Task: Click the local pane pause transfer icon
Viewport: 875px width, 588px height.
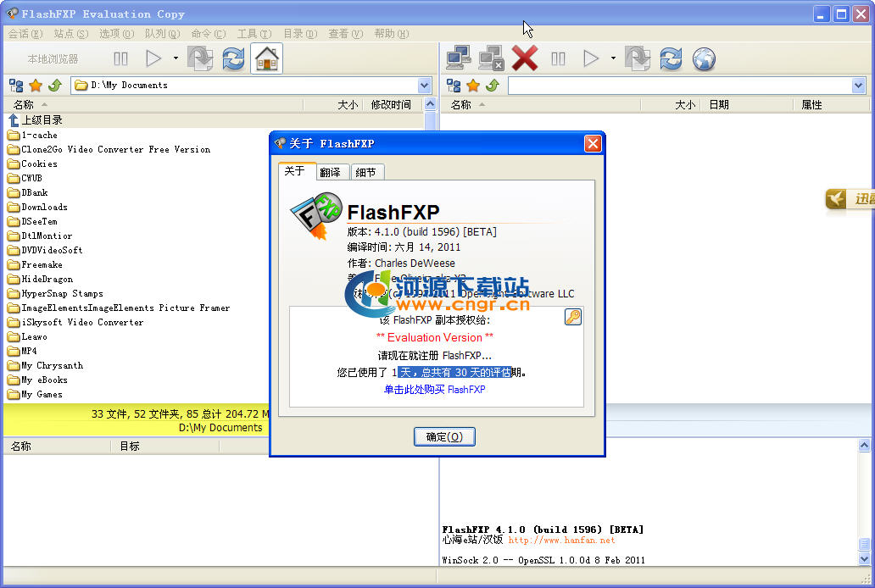Action: [120, 58]
